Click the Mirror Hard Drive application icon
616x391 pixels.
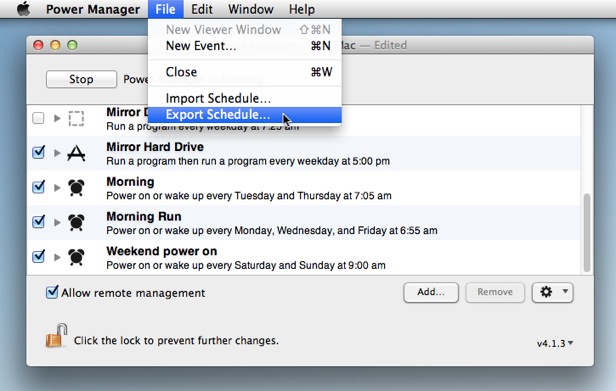(x=76, y=153)
